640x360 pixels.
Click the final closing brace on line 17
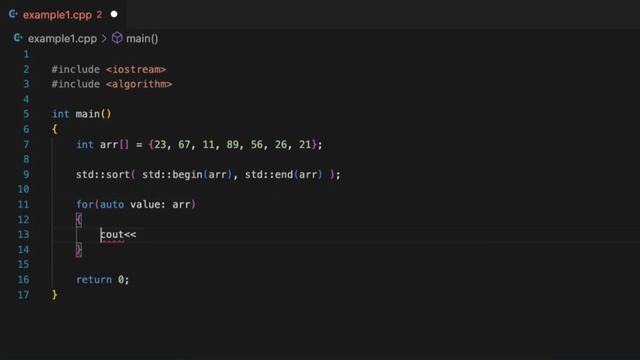55,295
